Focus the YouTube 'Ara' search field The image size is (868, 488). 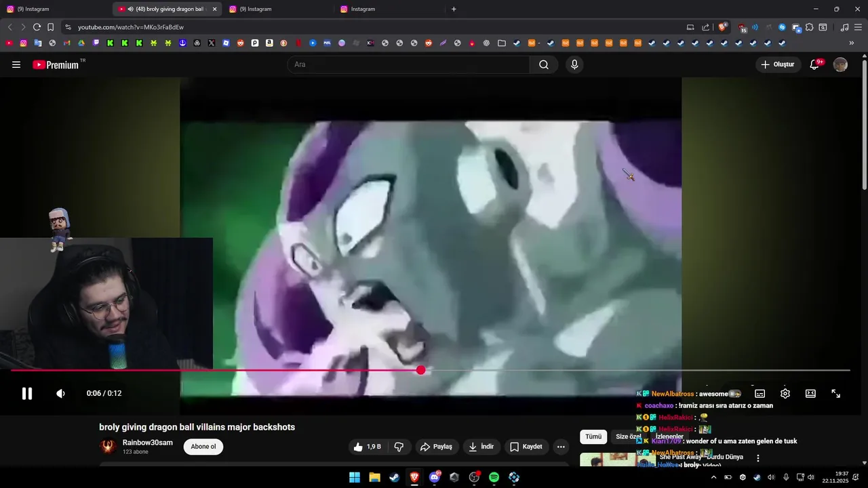408,64
